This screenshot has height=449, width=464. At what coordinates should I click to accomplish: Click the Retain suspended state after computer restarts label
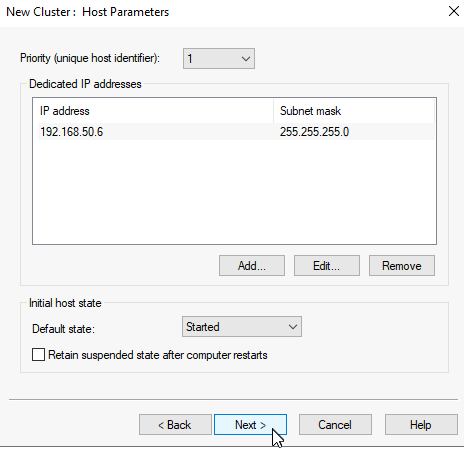(158, 355)
